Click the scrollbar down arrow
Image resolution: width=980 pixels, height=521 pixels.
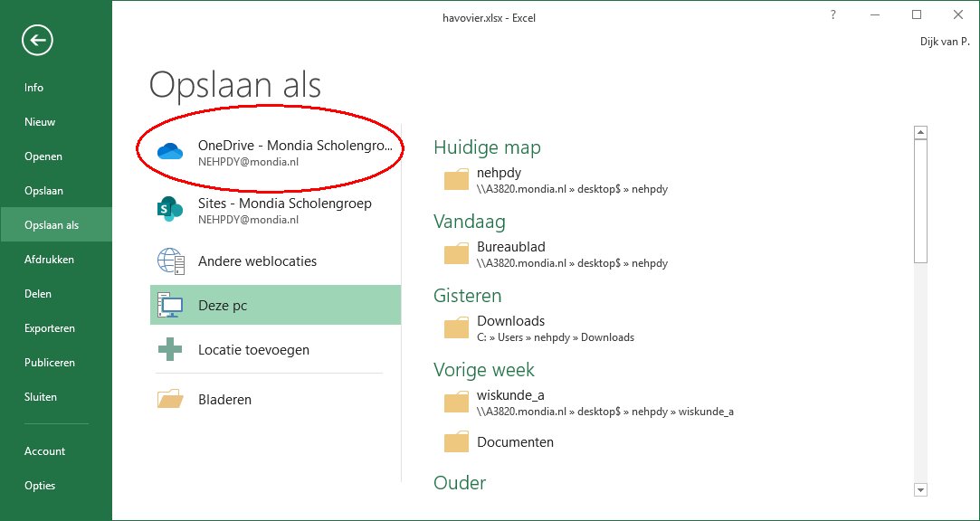point(920,489)
